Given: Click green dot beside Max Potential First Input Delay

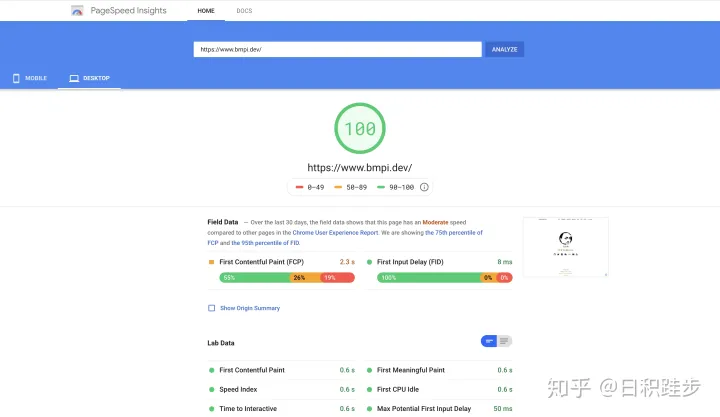Looking at the screenshot, I should (369, 409).
